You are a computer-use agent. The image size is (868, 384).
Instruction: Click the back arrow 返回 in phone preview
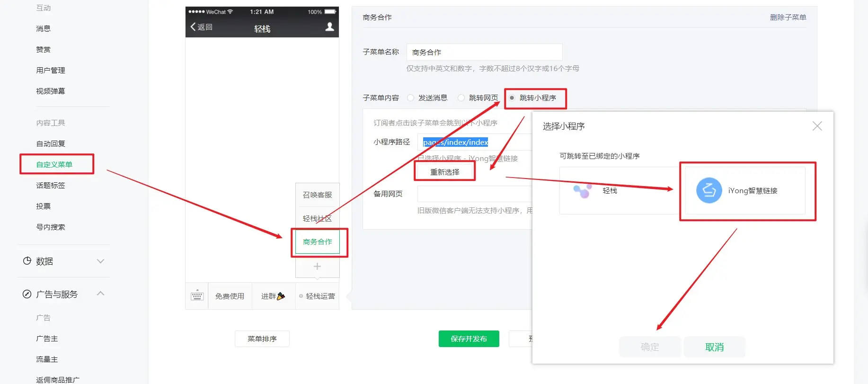point(202,27)
